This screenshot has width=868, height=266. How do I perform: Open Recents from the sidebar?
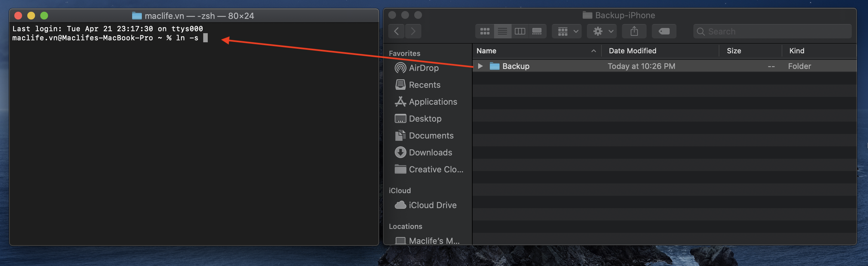pos(424,85)
